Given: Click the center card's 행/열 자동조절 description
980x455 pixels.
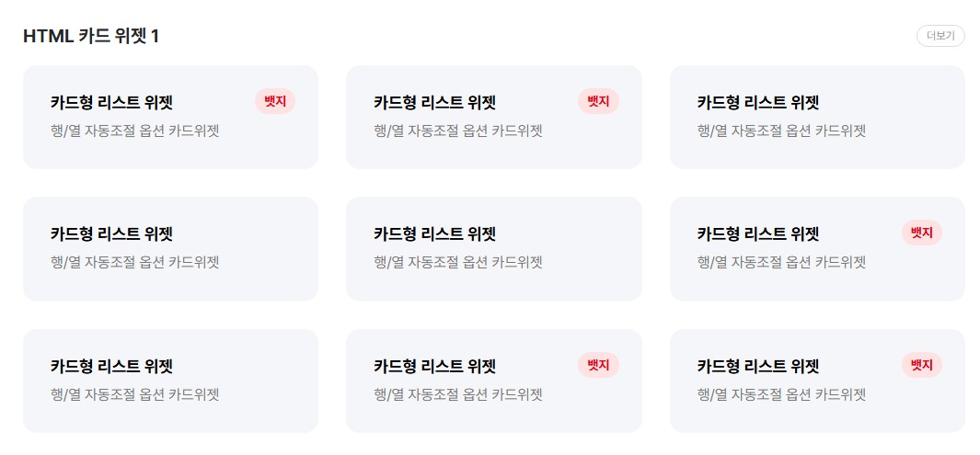Looking at the screenshot, I should (457, 263).
